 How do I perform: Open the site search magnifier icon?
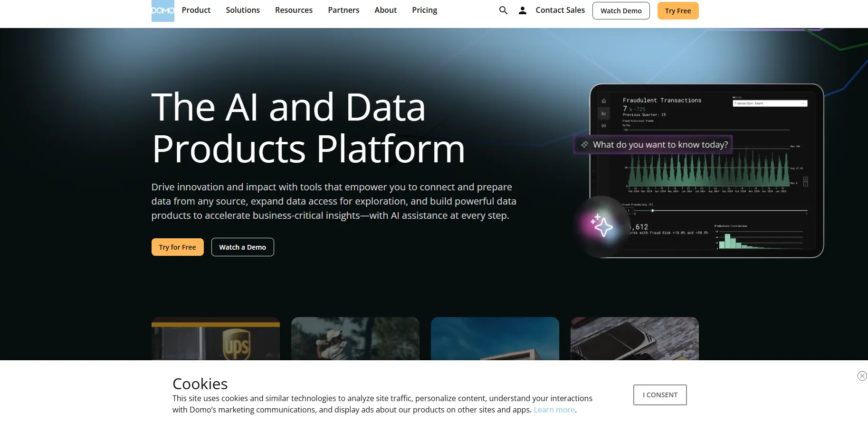(x=503, y=10)
